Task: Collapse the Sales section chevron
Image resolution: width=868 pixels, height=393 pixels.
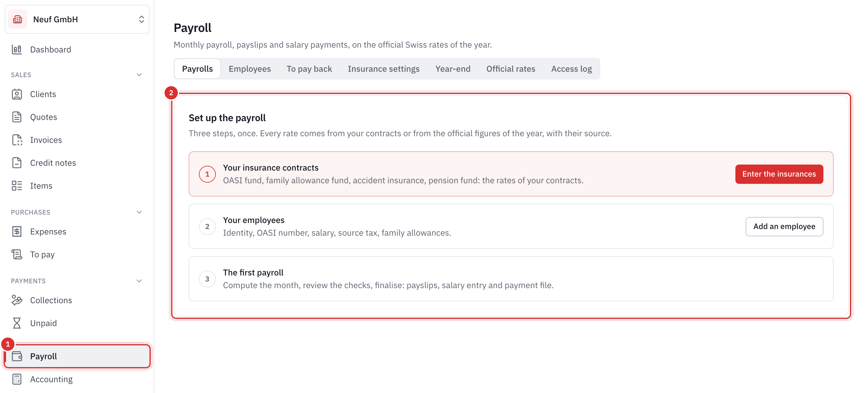Action: click(139, 75)
